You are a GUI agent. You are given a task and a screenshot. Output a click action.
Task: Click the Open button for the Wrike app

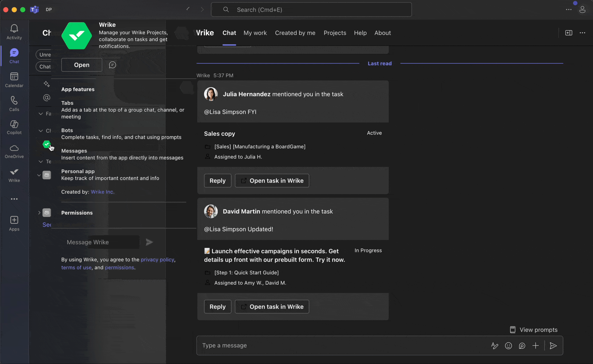click(x=81, y=65)
